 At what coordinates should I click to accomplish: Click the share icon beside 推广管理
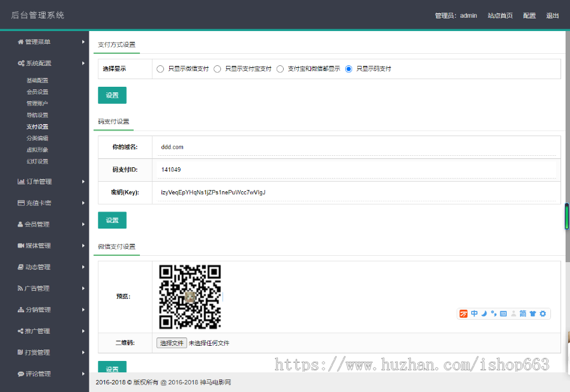tap(20, 331)
